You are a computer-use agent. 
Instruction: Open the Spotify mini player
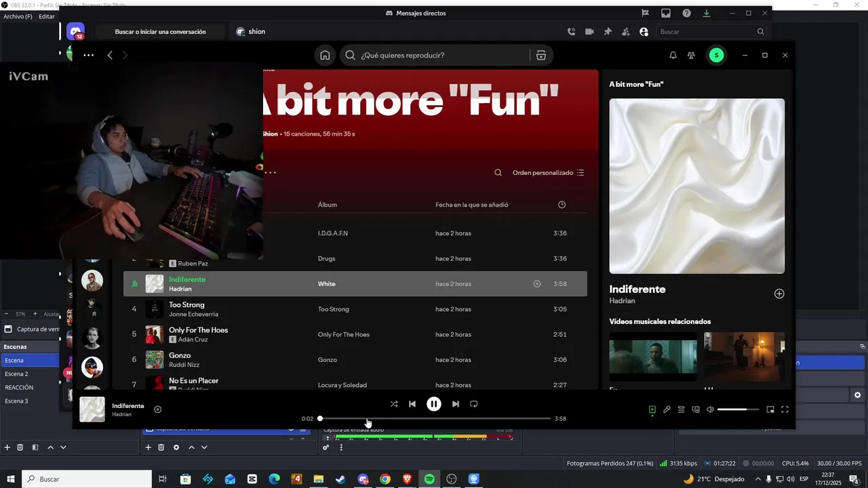[x=770, y=409]
